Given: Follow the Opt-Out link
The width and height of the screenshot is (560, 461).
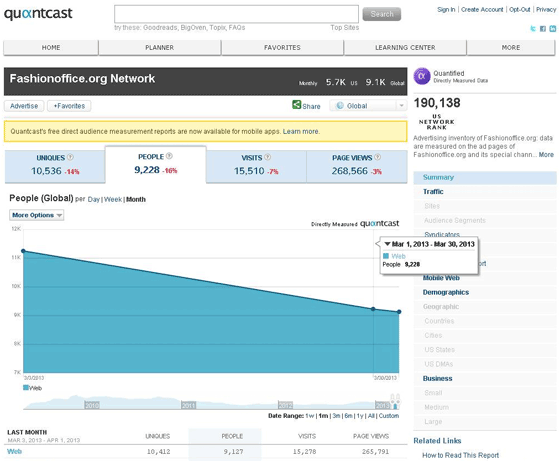Looking at the screenshot, I should (x=520, y=10).
